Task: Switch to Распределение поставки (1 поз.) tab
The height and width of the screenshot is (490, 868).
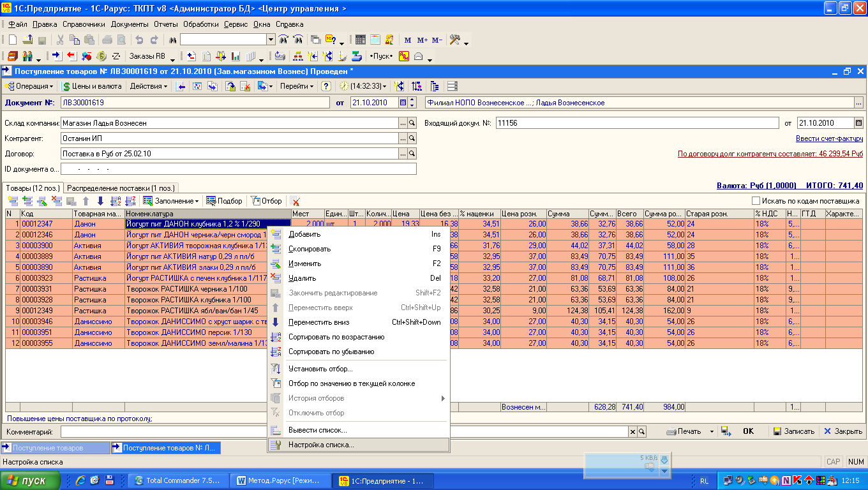Action: (x=121, y=188)
